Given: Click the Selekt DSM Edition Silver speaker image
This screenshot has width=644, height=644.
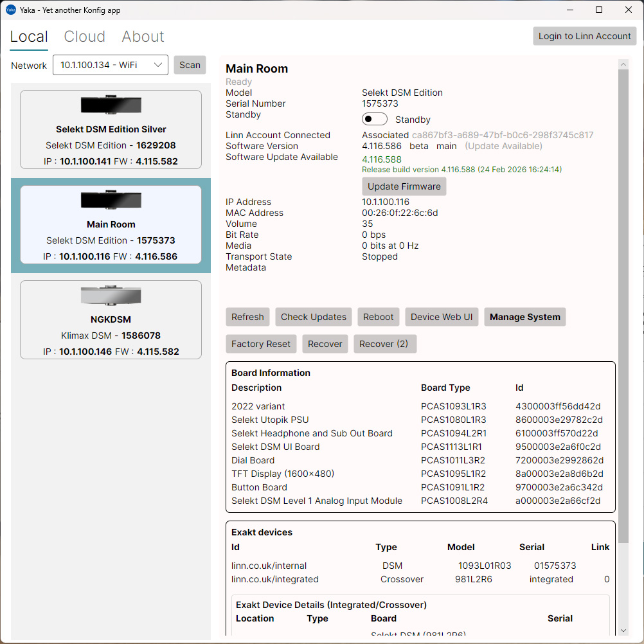Looking at the screenshot, I should pos(111,104).
